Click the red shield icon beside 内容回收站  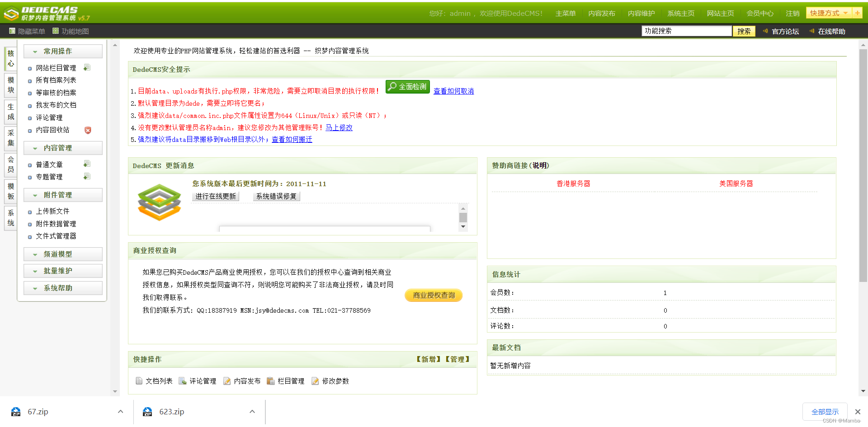click(x=88, y=130)
